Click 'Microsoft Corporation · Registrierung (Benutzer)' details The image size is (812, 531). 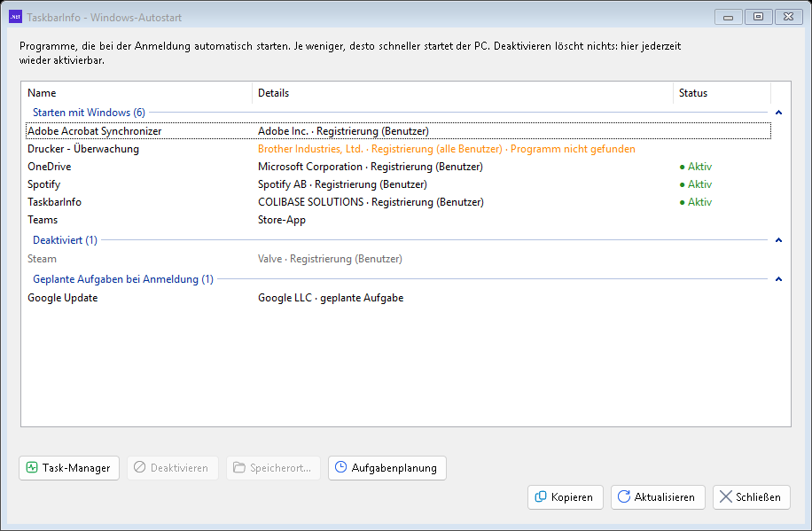371,167
